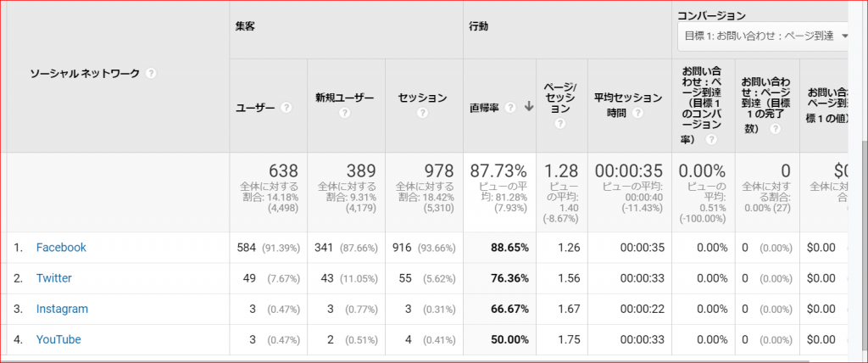Sort by セッション column header
Screen dimensions: 868x363
tap(422, 98)
